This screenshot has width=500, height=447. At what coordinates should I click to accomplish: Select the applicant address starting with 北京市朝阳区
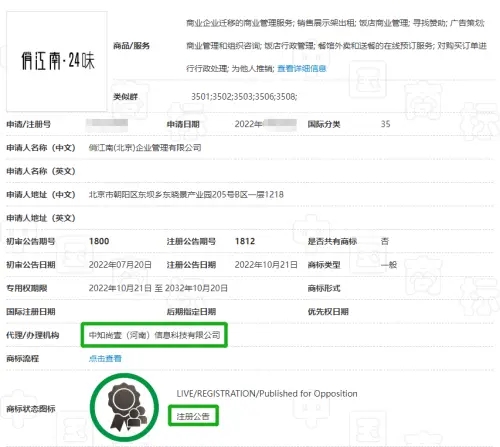coord(186,195)
